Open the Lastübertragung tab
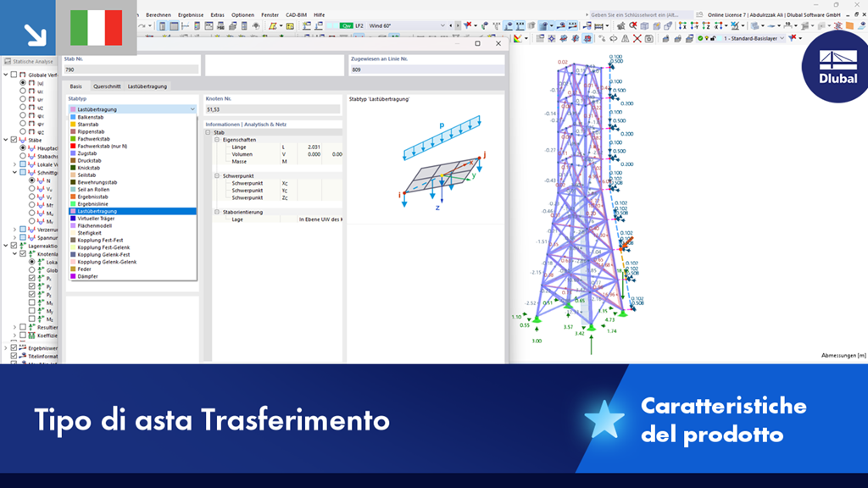 [x=147, y=86]
